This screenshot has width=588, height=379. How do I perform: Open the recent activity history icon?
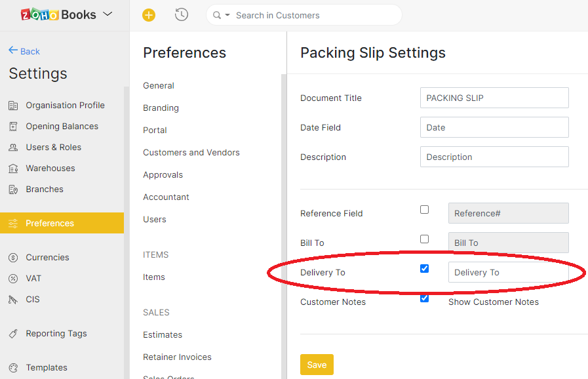pyautogui.click(x=182, y=15)
